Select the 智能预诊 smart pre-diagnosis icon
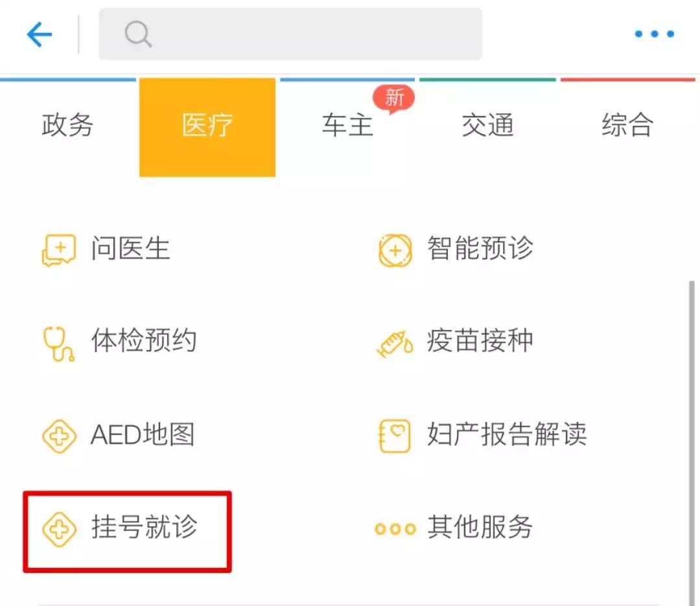Image resolution: width=700 pixels, height=606 pixels. pyautogui.click(x=395, y=248)
